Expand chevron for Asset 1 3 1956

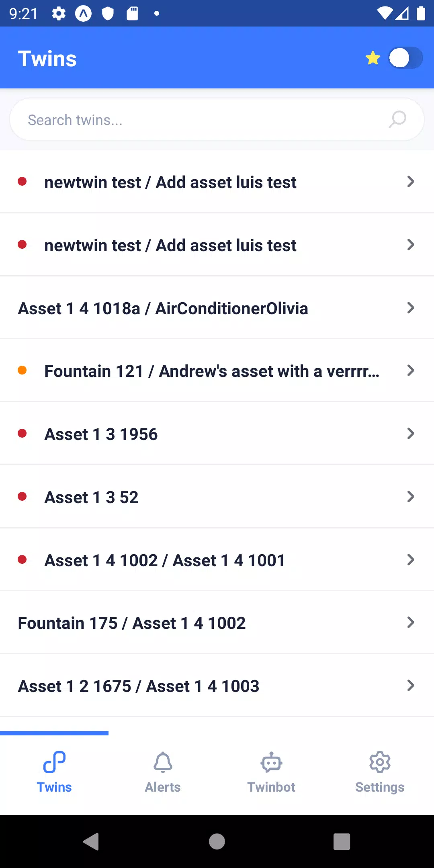click(411, 434)
